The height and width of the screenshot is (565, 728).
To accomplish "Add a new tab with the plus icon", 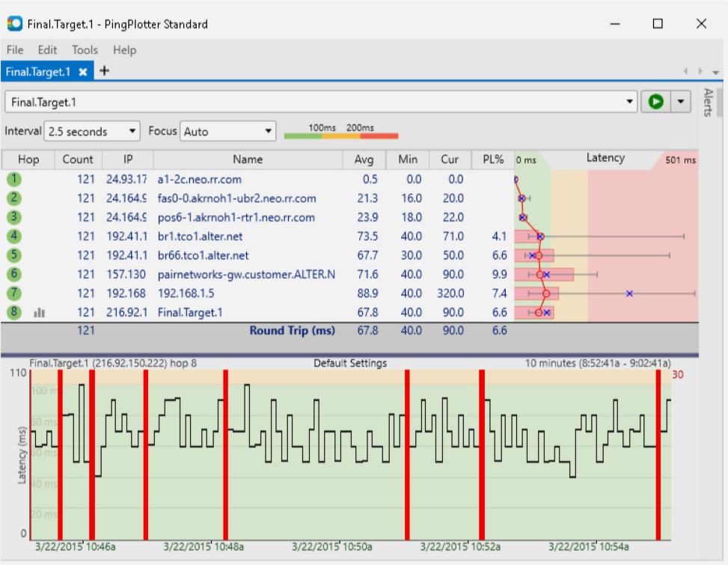I will [x=105, y=70].
